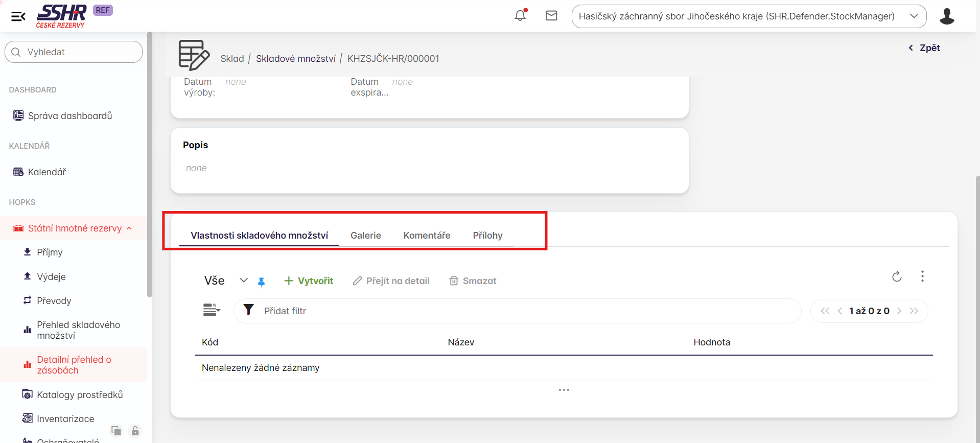Viewport: 980px width, 443px height.
Task: Click the column settings list icon
Action: 211,310
